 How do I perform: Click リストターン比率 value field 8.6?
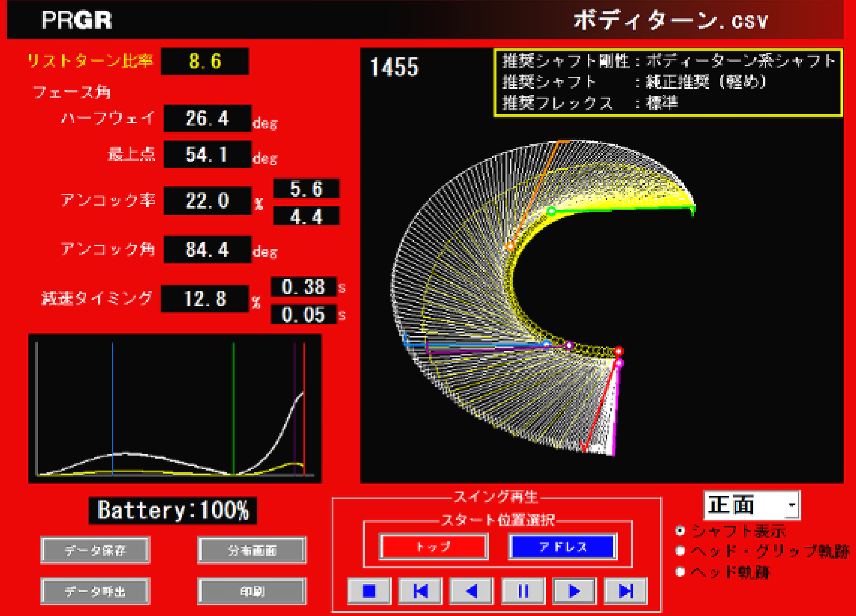205,62
